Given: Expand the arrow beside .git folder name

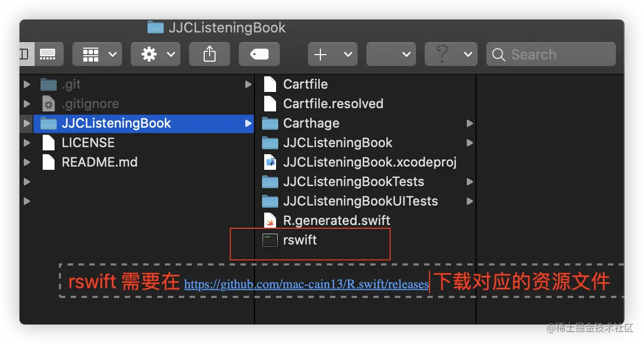Looking at the screenshot, I should (248, 84).
